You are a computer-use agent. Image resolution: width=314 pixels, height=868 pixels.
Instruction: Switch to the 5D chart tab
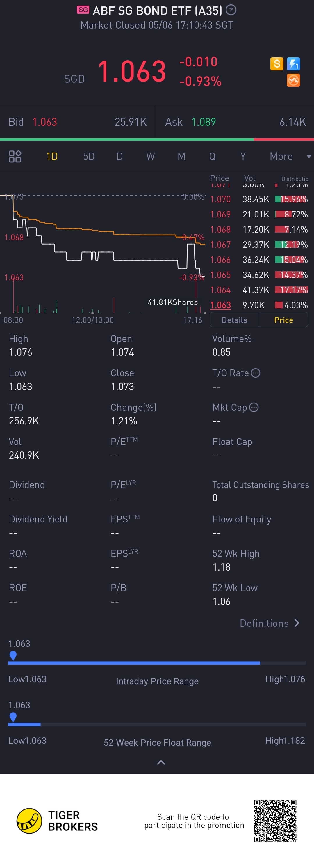(88, 156)
